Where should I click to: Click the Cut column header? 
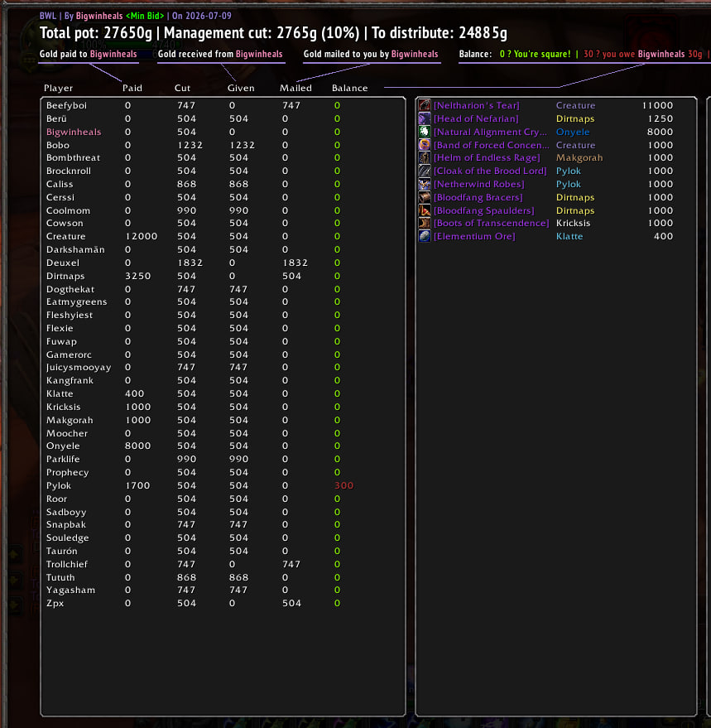point(182,89)
